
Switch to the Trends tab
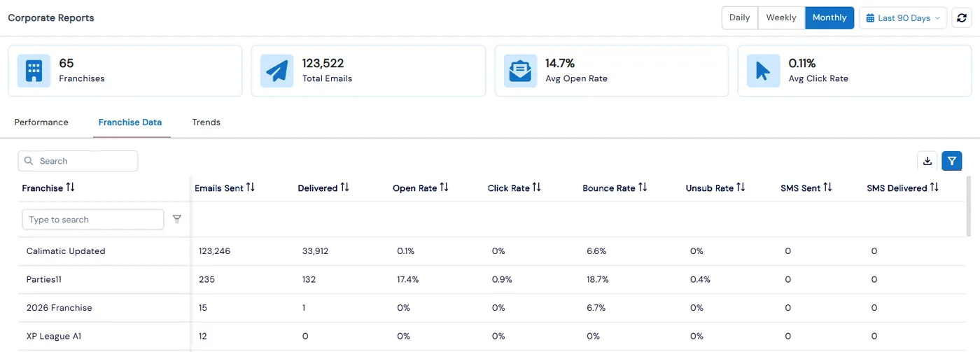(x=206, y=122)
